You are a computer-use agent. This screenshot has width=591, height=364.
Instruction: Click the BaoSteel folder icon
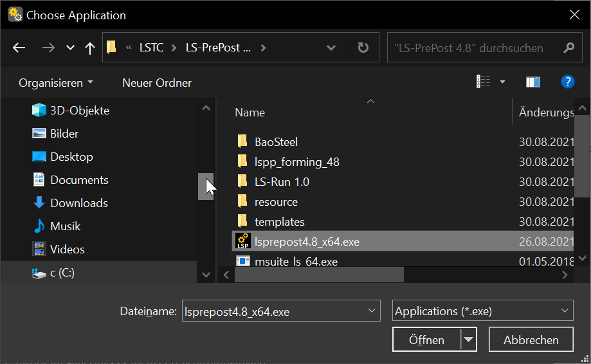242,141
